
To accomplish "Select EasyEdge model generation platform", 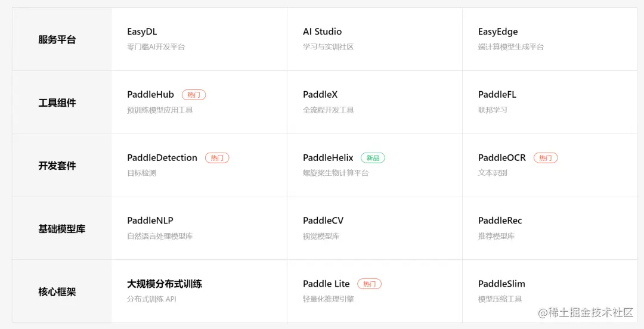I will pos(498,32).
